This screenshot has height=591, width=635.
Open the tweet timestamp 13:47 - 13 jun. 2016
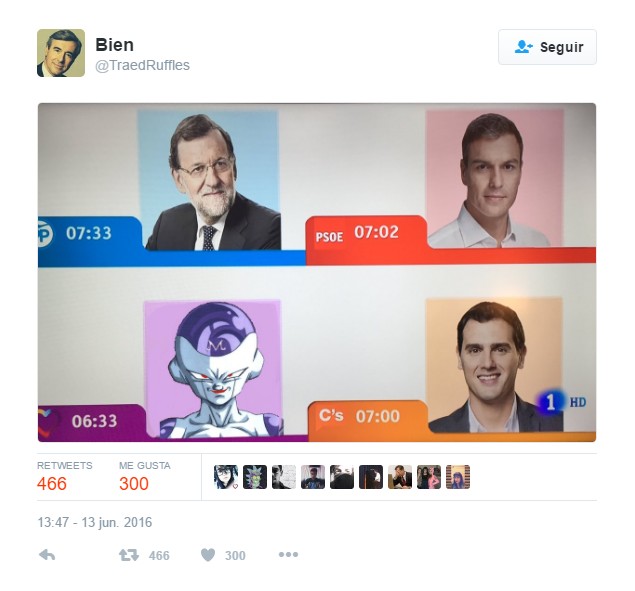pos(95,522)
